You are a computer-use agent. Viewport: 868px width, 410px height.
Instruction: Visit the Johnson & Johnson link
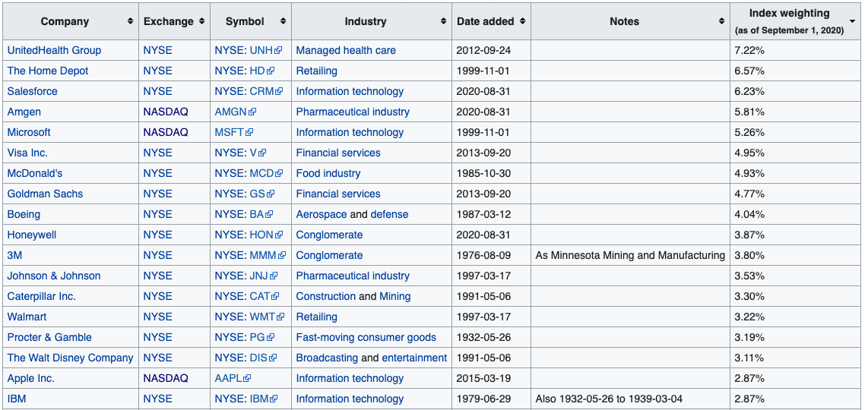(54, 276)
